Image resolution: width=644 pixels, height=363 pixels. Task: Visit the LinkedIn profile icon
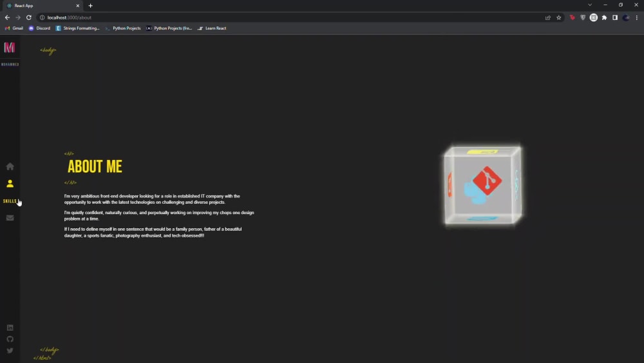pyautogui.click(x=10, y=328)
